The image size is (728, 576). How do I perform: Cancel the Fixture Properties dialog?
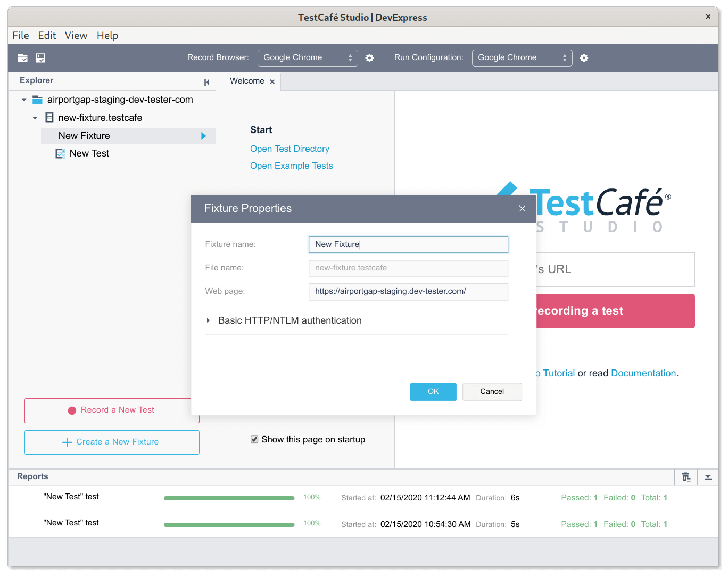492,392
